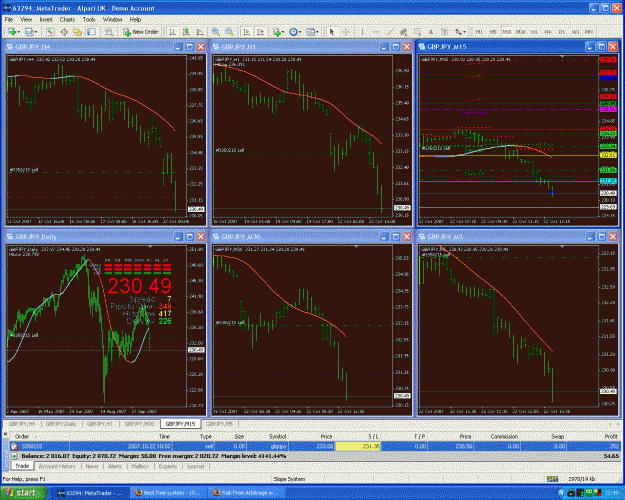The image size is (625, 500).
Task: Toggle Chart Shift from right edge
Action: click(x=260, y=32)
